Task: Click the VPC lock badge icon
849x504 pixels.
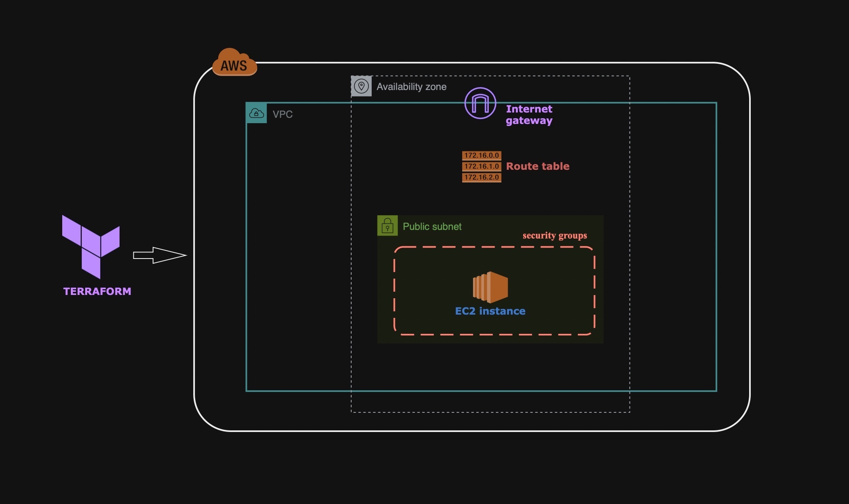Action: 257,114
